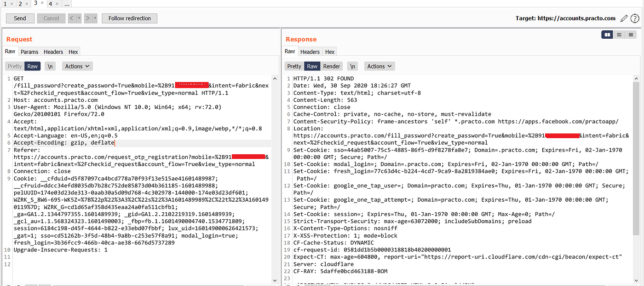Toggle Raw view button in Request panel
644x286 pixels.
click(x=33, y=66)
